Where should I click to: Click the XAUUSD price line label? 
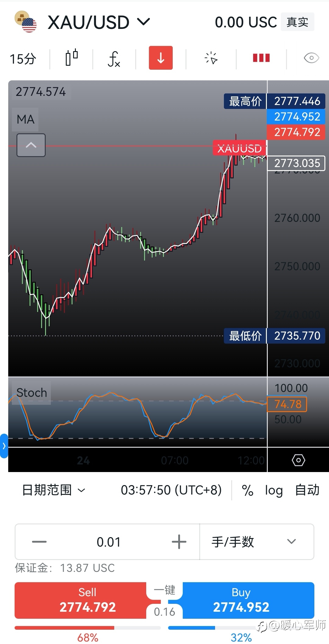(x=239, y=148)
